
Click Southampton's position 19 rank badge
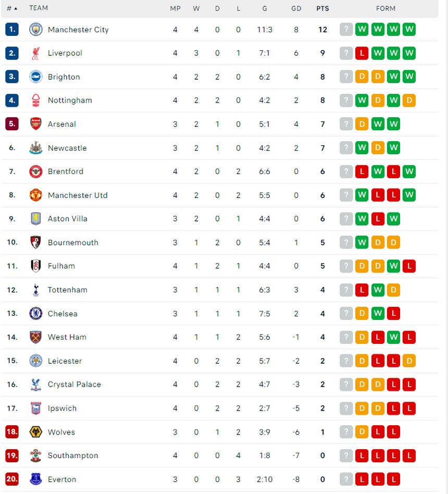pos(12,455)
